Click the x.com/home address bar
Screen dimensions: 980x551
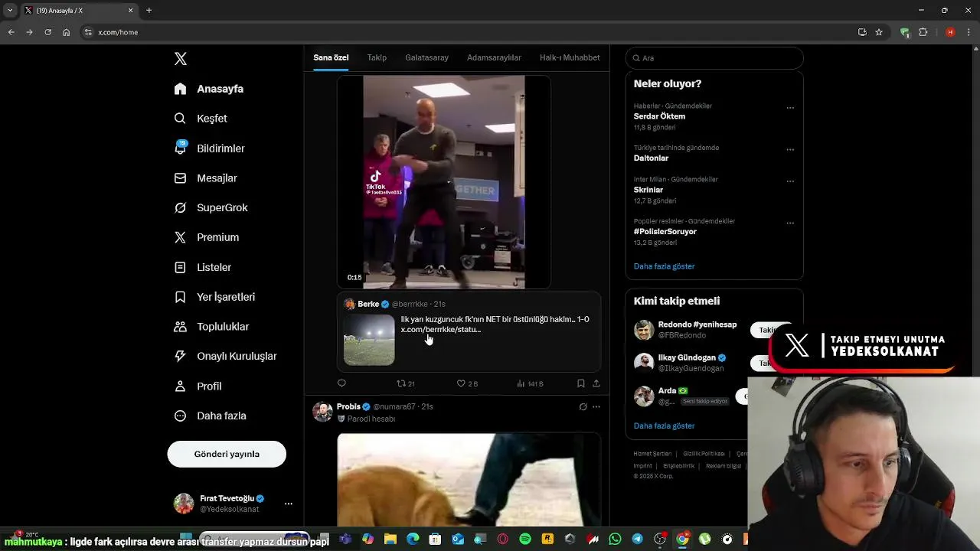tap(467, 32)
